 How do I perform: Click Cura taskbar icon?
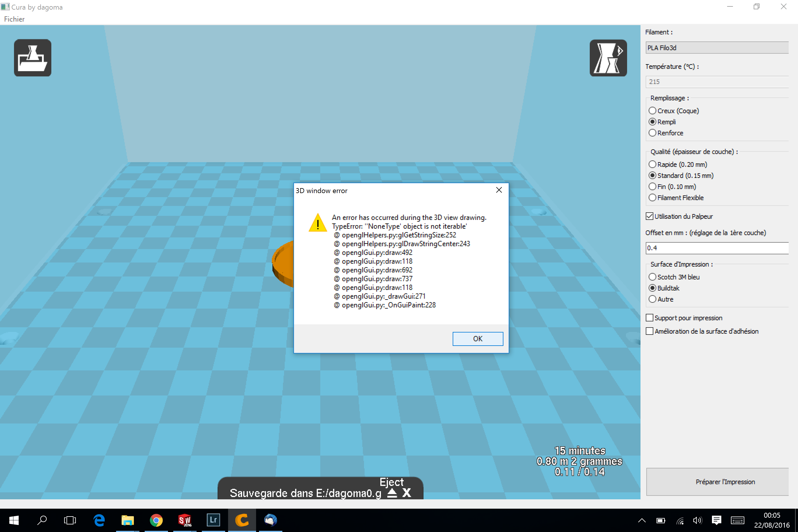click(x=242, y=520)
